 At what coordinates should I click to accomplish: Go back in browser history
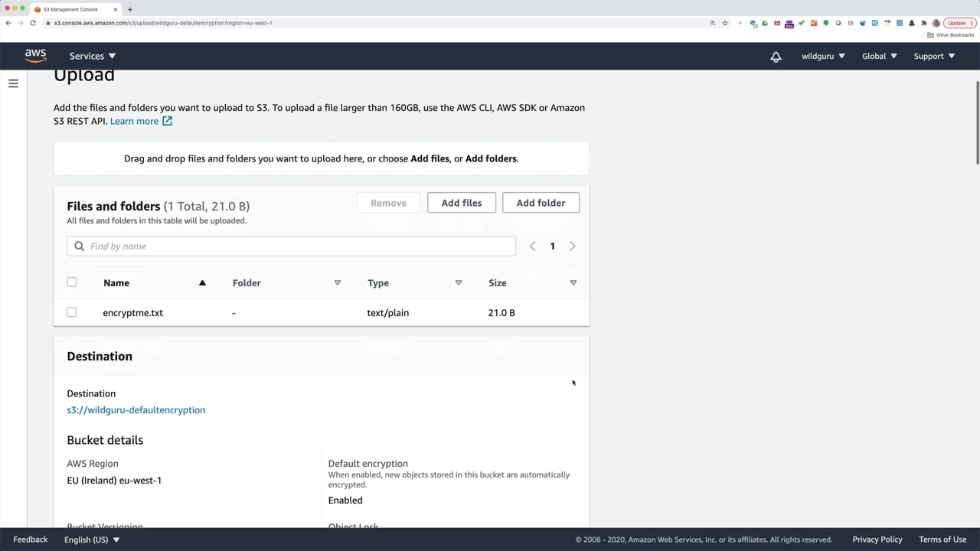pyautogui.click(x=8, y=23)
